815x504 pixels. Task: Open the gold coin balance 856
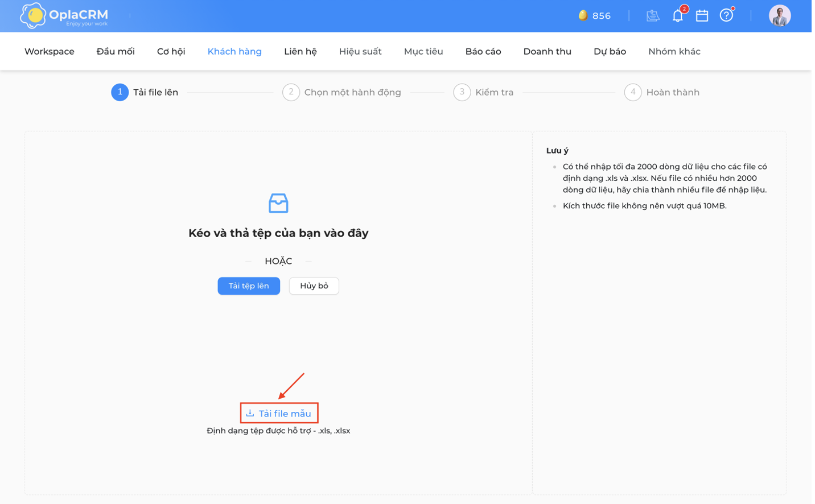[594, 16]
